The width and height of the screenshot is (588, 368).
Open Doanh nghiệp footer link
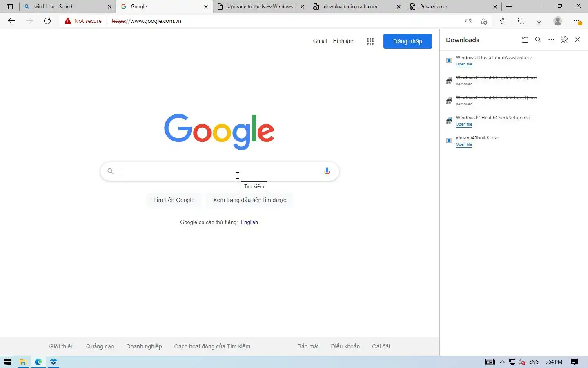(x=144, y=346)
